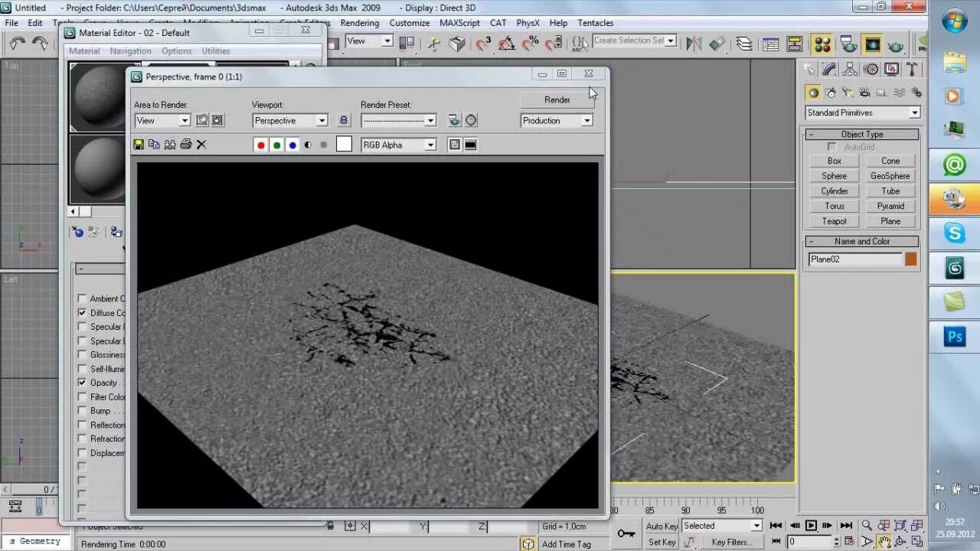The height and width of the screenshot is (551, 980).
Task: Open the Standard Primitives dropdown
Action: tap(862, 112)
